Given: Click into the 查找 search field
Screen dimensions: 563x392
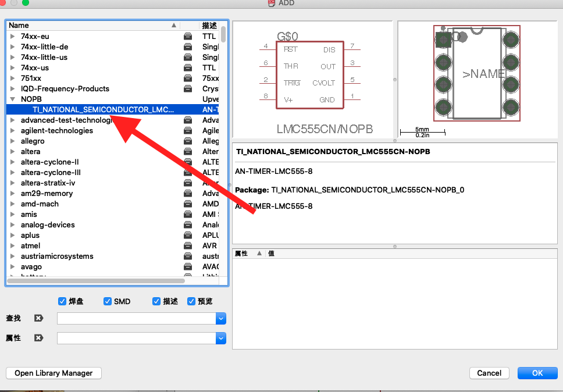Looking at the screenshot, I should 137,318.
